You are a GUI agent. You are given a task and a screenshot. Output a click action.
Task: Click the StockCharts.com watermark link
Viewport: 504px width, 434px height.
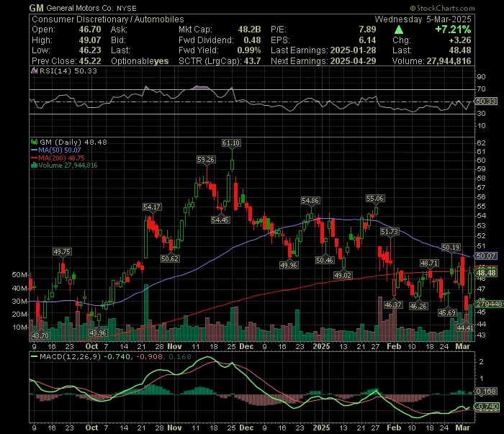pyautogui.click(x=442, y=9)
